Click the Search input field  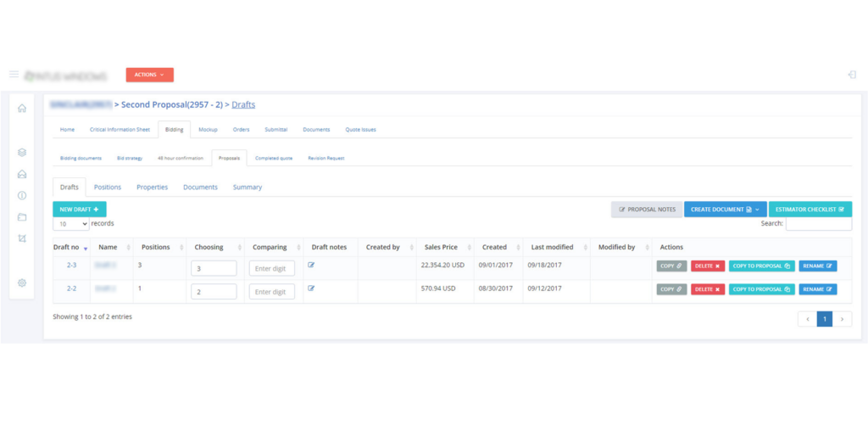(x=818, y=224)
